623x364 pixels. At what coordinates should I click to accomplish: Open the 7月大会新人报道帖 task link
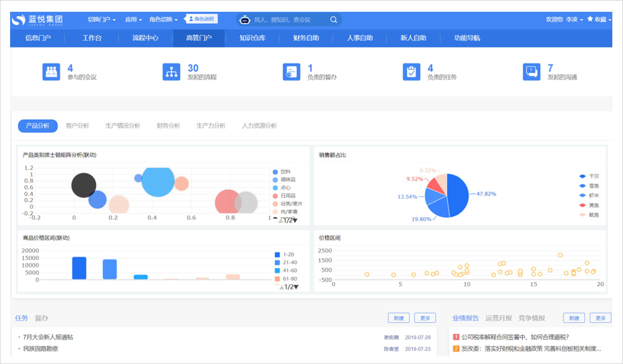click(x=48, y=337)
